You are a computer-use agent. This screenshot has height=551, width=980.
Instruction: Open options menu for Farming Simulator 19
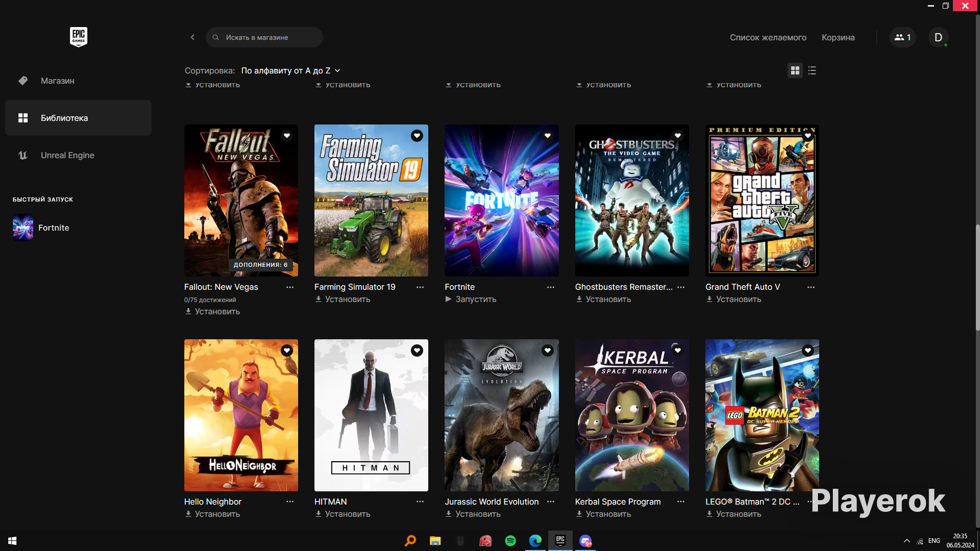420,287
